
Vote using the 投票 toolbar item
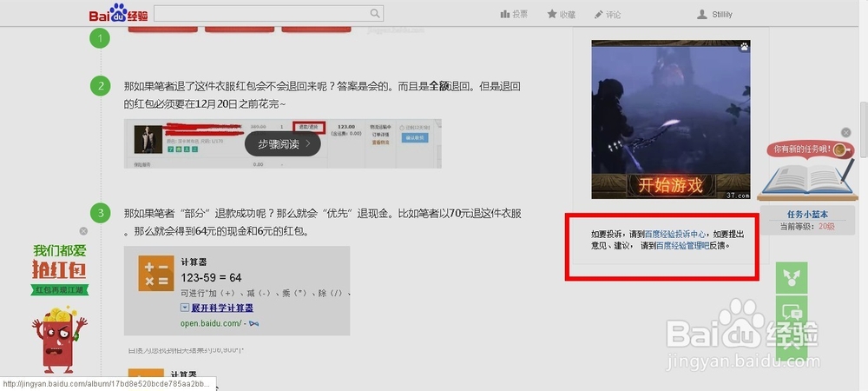click(514, 15)
